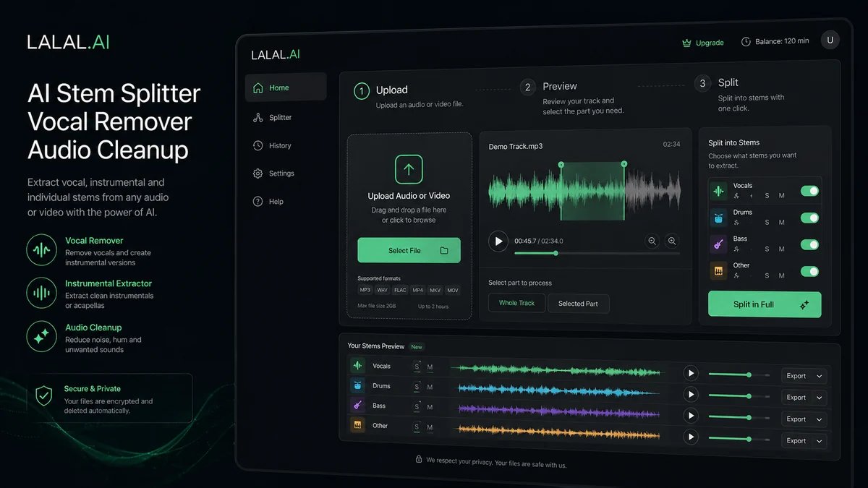Click the Bass guitar icon in Split into Stems

[719, 244]
